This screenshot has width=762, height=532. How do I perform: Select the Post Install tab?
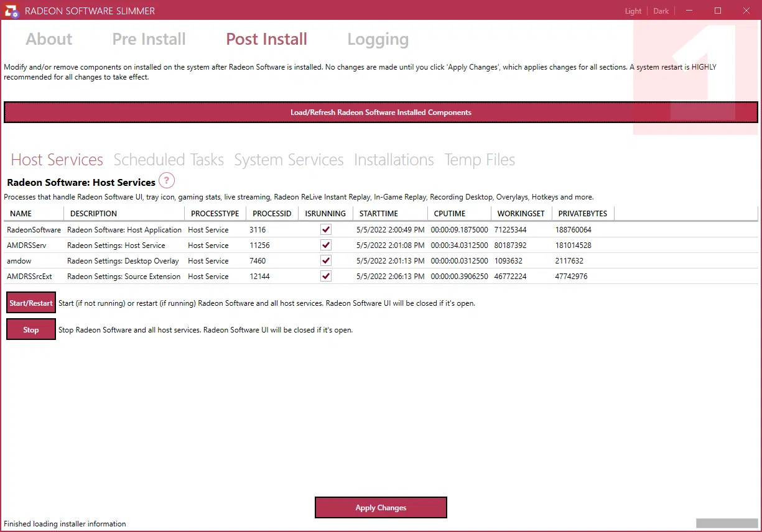(x=266, y=39)
